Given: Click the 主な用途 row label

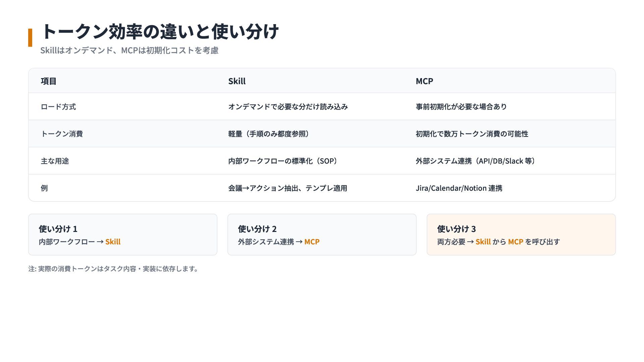Looking at the screenshot, I should [x=55, y=161].
